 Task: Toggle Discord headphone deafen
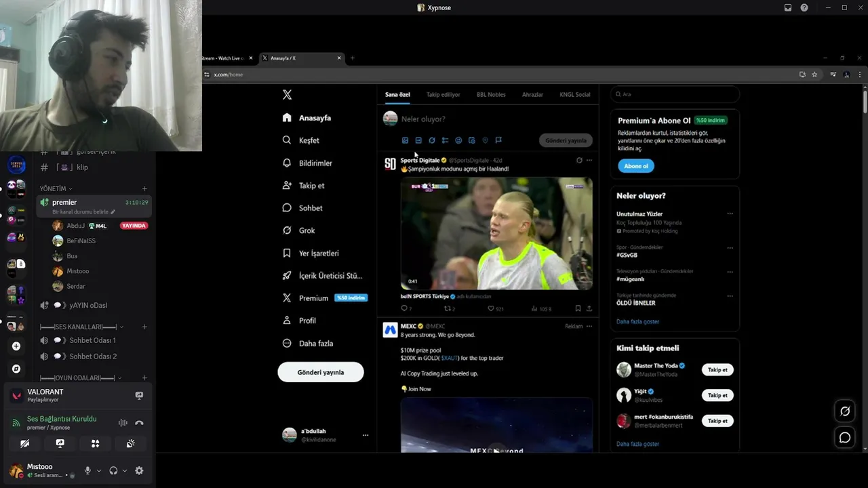(113, 470)
